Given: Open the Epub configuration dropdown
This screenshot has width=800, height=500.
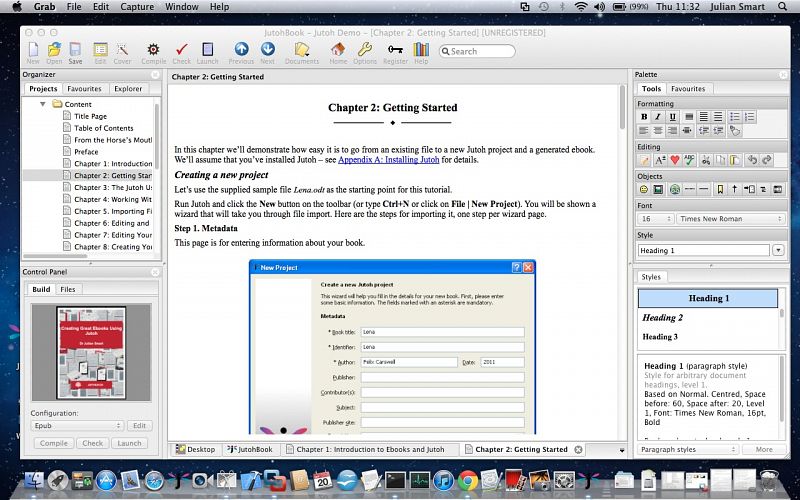Looking at the screenshot, I should pos(76,425).
